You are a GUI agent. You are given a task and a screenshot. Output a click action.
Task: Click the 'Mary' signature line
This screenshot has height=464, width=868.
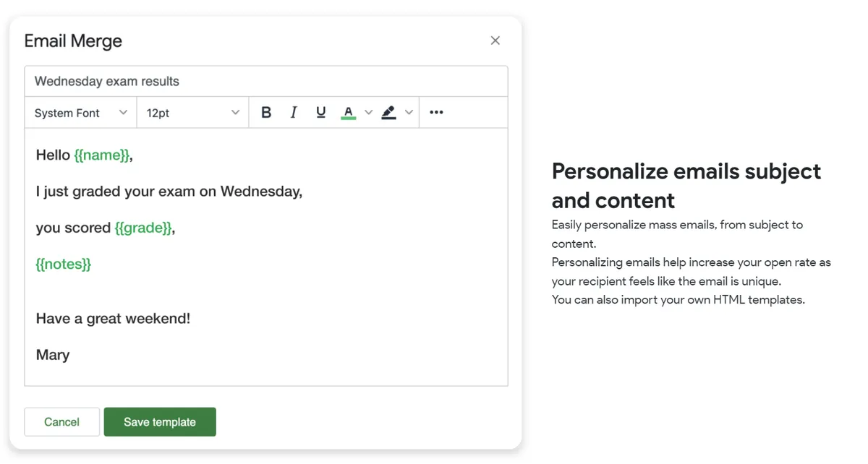click(53, 355)
